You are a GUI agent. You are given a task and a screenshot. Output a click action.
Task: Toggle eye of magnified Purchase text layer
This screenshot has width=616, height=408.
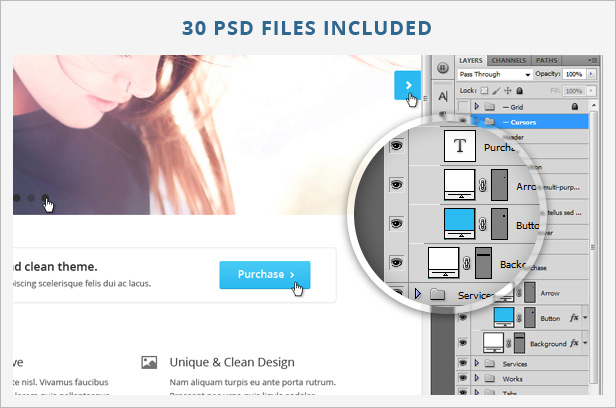[396, 146]
